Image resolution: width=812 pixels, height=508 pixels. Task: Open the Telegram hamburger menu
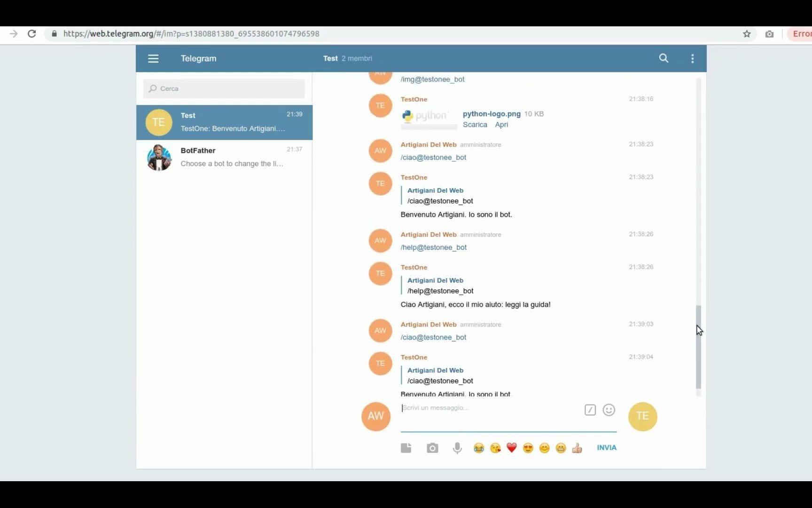click(x=153, y=58)
